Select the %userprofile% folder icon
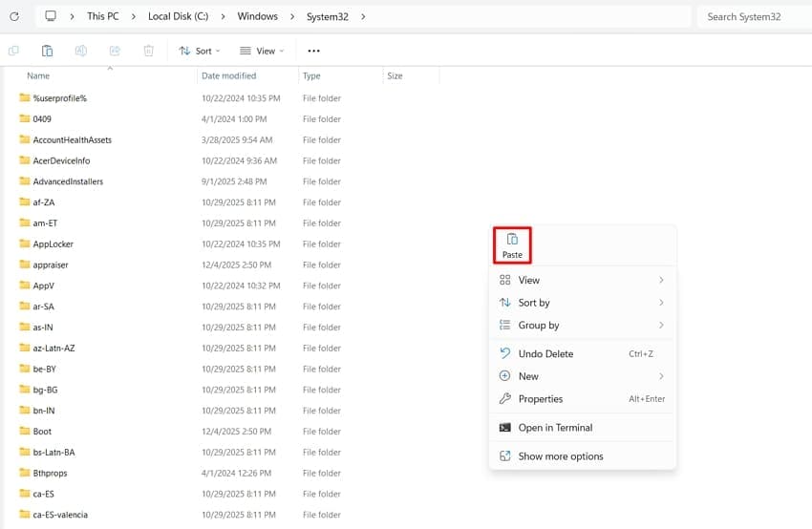812x529 pixels. click(24, 97)
